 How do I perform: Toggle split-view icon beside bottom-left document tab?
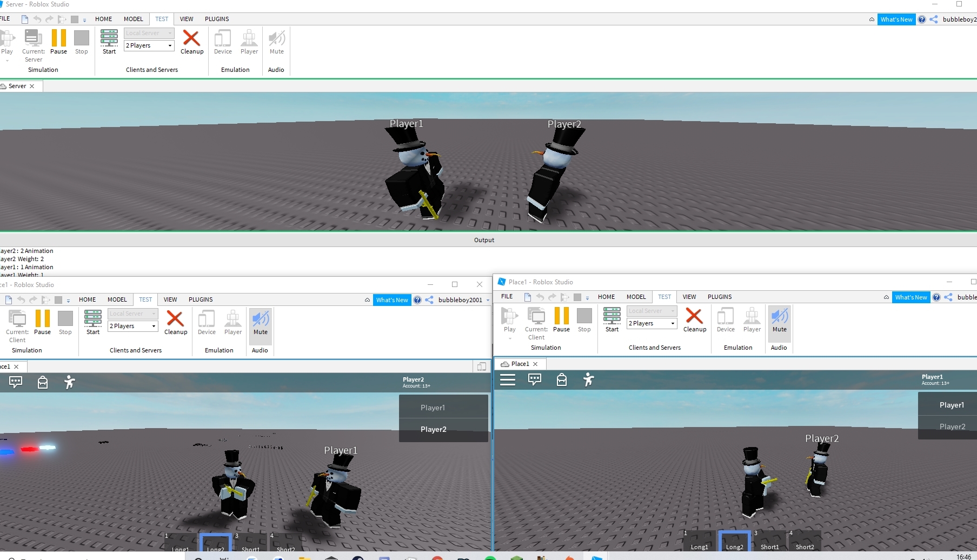click(481, 366)
